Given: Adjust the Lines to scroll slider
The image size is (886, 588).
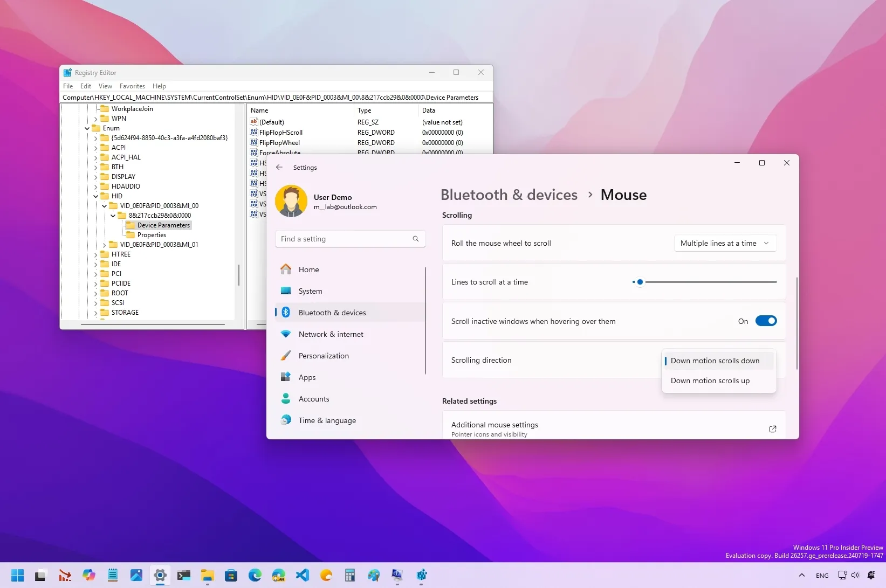Looking at the screenshot, I should click(640, 282).
